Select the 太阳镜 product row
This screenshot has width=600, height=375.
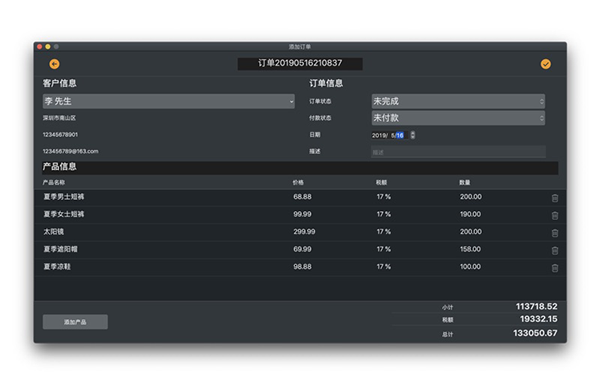click(300, 232)
